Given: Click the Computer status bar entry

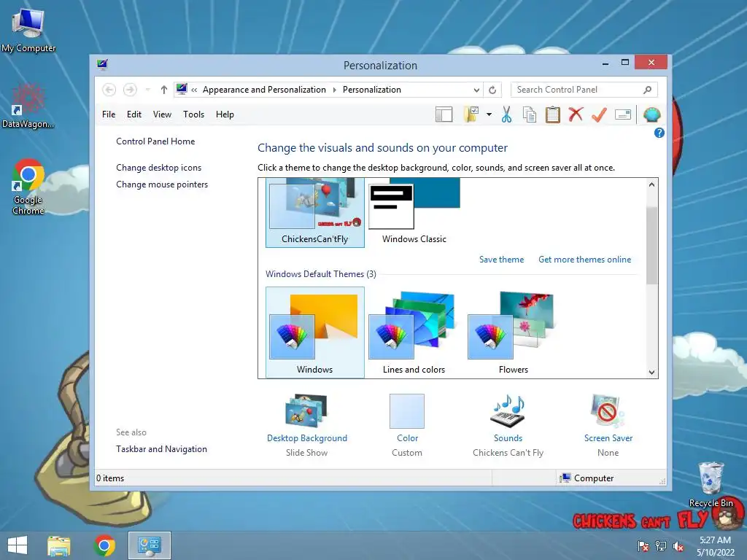Looking at the screenshot, I should pos(587,478).
